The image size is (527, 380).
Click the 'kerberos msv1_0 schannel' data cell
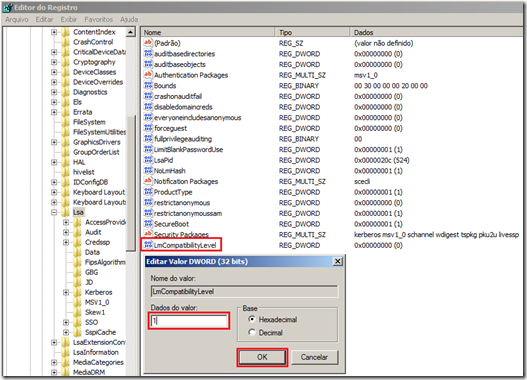click(436, 235)
